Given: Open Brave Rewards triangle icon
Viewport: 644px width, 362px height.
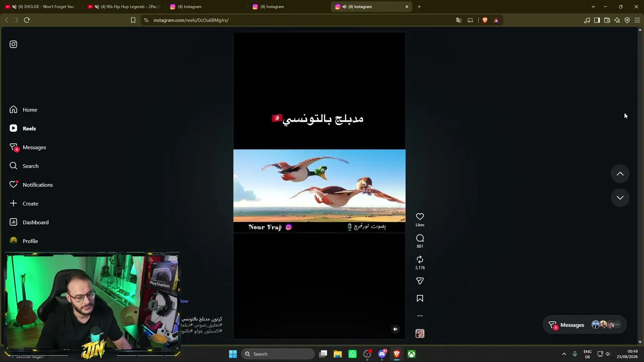Looking at the screenshot, I should click(x=496, y=20).
